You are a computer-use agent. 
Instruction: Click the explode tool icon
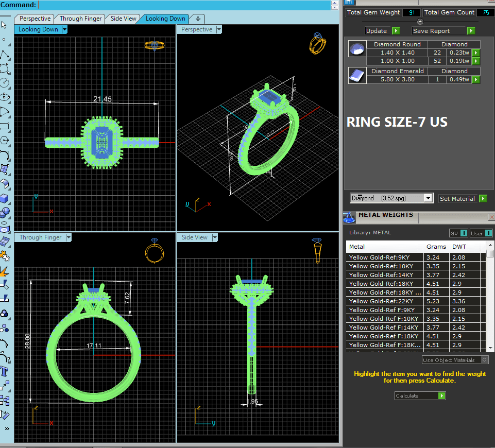tap(5, 270)
